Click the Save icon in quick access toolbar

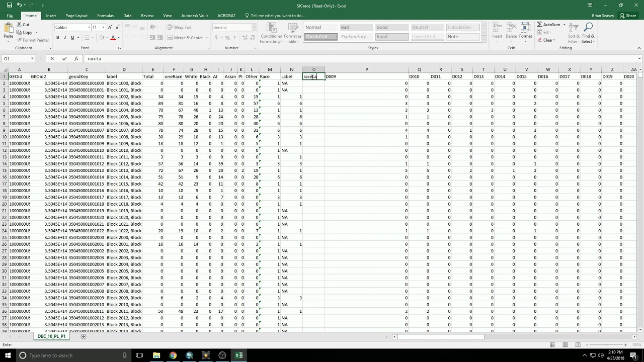[9, 5]
